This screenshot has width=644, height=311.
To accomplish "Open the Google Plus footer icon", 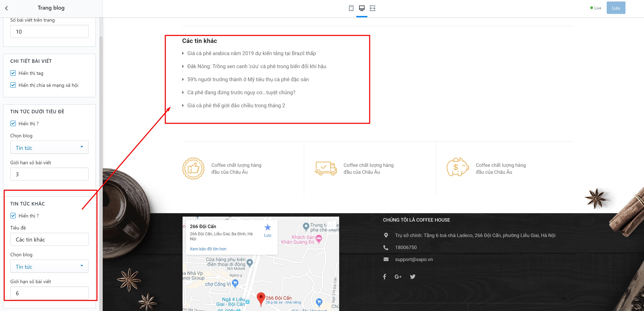I will point(398,277).
